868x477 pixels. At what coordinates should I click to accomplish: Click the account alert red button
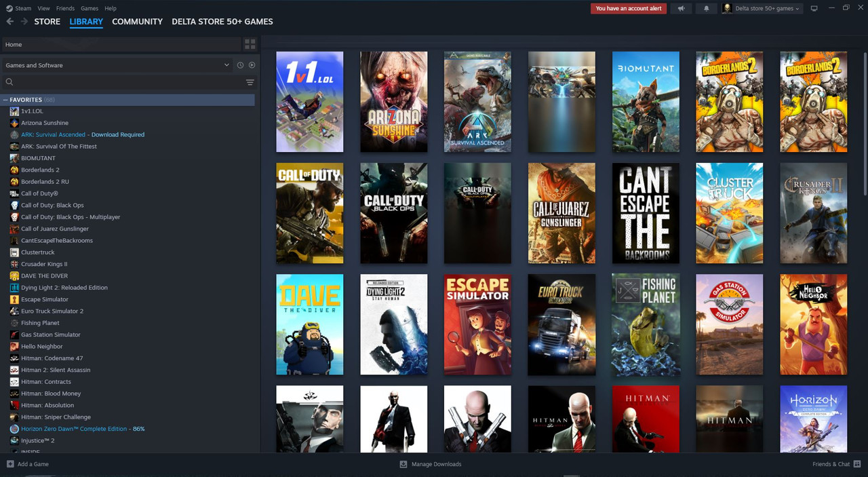click(x=629, y=8)
